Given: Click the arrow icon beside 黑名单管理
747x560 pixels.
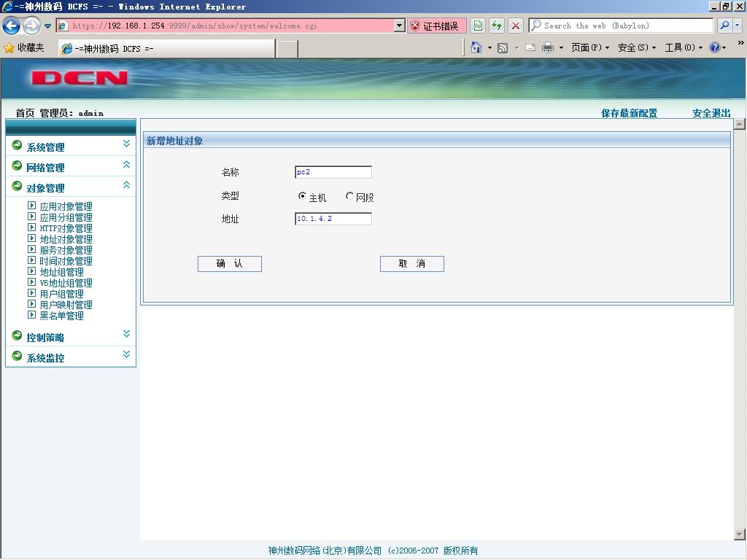Looking at the screenshot, I should tap(32, 315).
